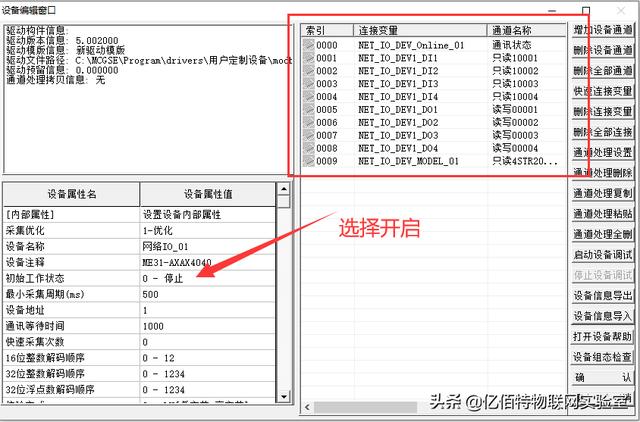
Task: Start debugging with 启动设备调试
Action: (602, 255)
